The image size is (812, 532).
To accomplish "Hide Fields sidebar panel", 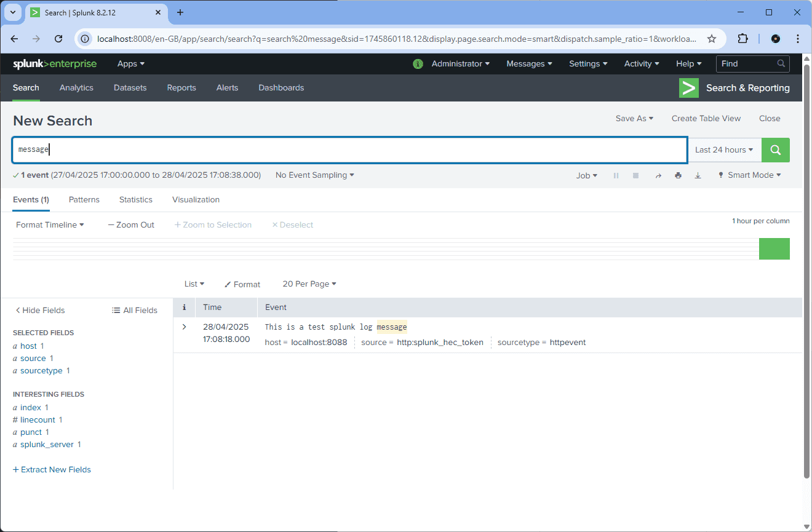I will [x=40, y=311].
